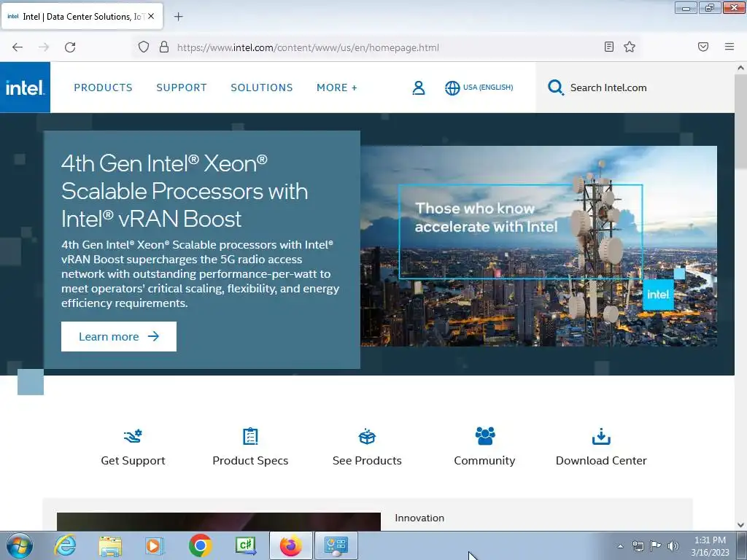The image size is (747, 560).
Task: Click the Get Support hand icon
Action: [x=133, y=436]
